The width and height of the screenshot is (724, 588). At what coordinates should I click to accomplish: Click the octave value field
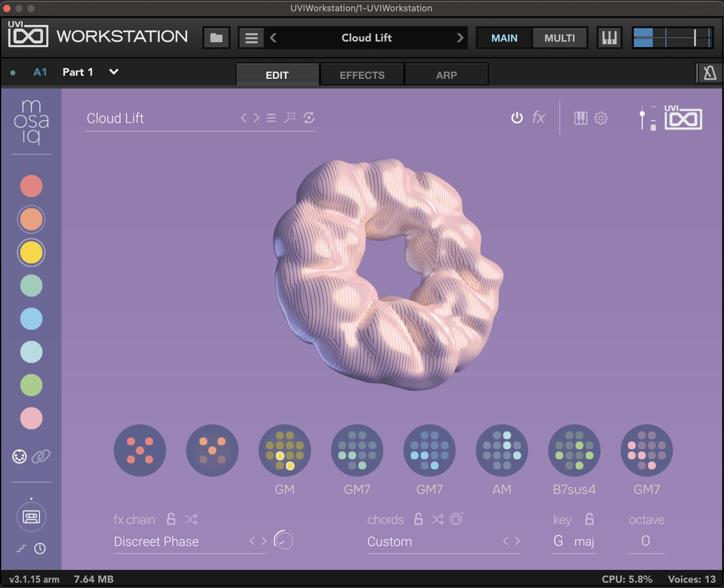(x=646, y=542)
